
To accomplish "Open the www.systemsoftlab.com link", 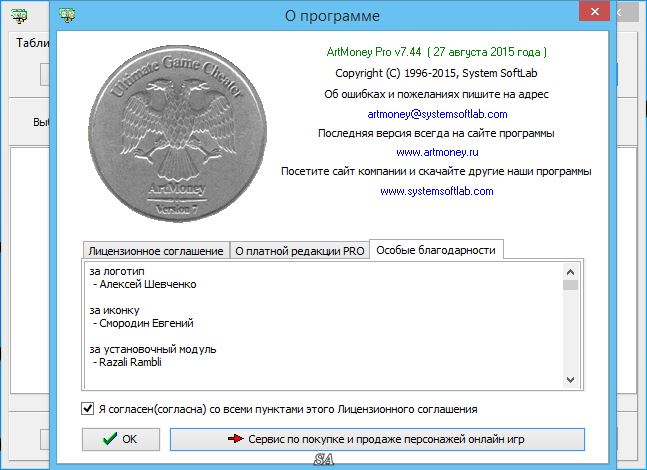I will (437, 191).
